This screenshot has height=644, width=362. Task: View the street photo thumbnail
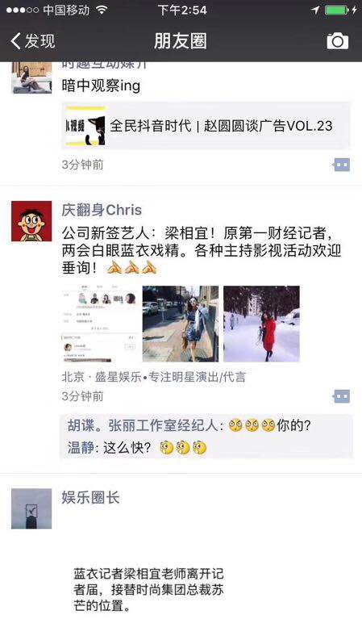[x=181, y=324]
